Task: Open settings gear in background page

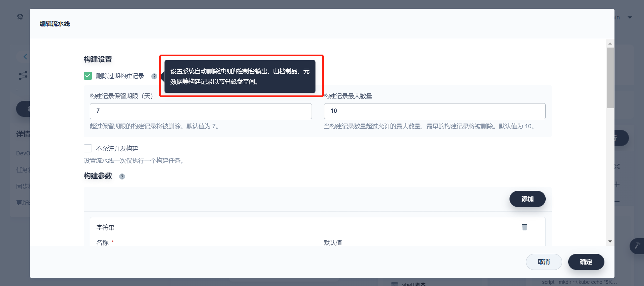Action: coord(20,17)
